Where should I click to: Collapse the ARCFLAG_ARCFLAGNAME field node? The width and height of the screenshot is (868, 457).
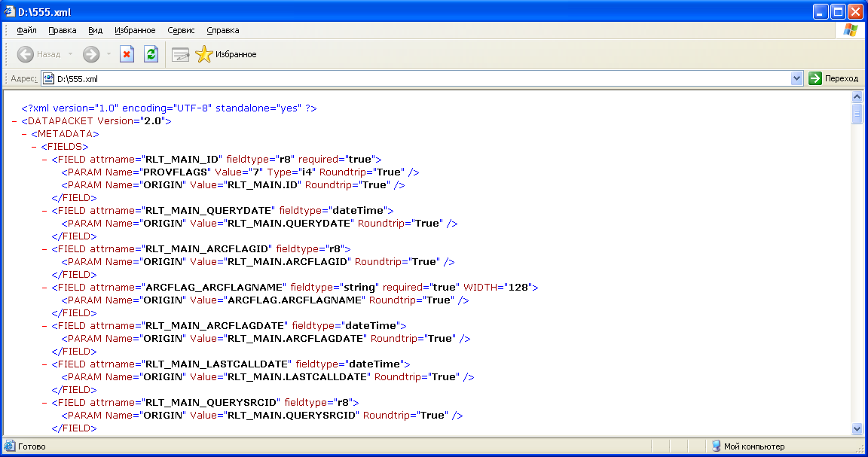click(x=44, y=288)
